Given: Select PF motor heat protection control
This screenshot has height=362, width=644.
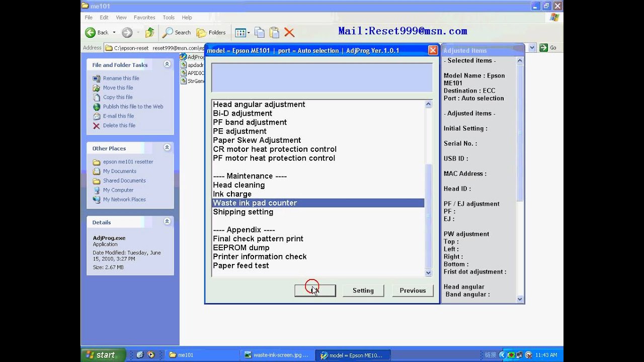Looking at the screenshot, I should pyautogui.click(x=318, y=158).
